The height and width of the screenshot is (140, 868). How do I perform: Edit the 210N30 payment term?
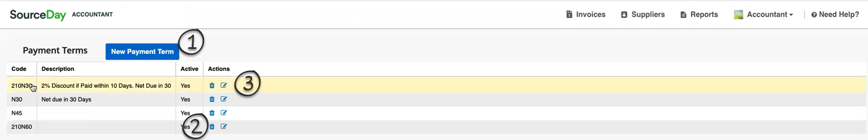[224, 85]
